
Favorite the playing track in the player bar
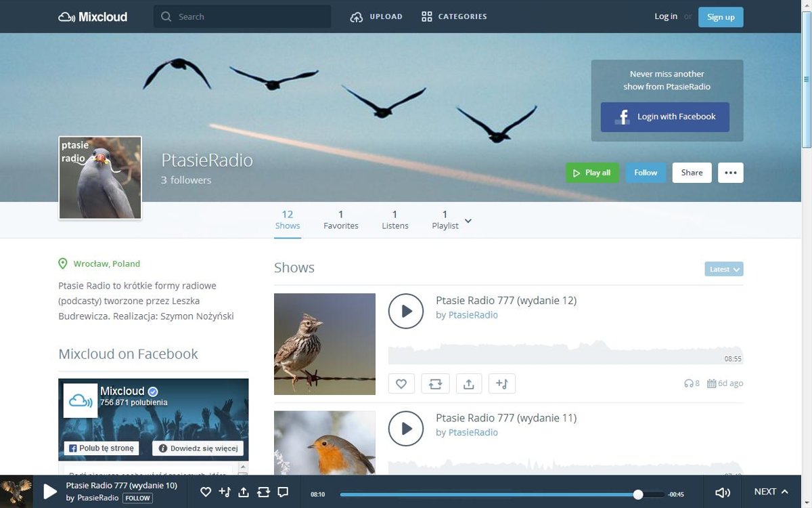(x=206, y=492)
